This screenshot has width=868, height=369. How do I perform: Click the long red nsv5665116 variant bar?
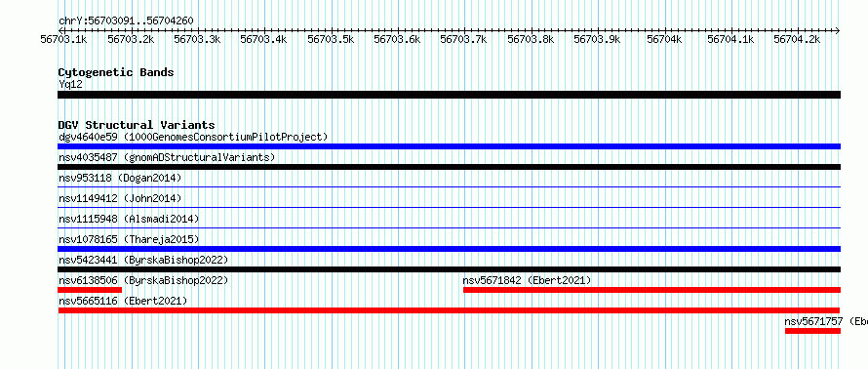[x=449, y=310]
